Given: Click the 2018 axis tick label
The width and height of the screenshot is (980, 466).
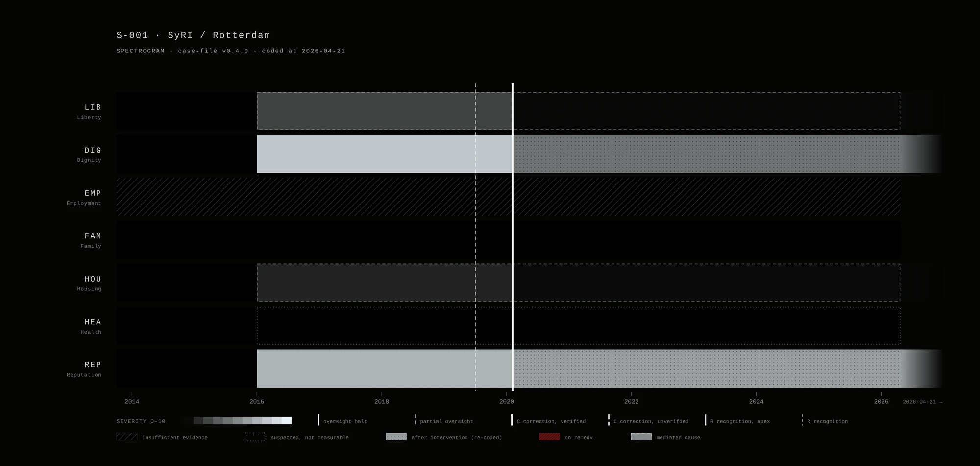Looking at the screenshot, I should pos(382,401).
